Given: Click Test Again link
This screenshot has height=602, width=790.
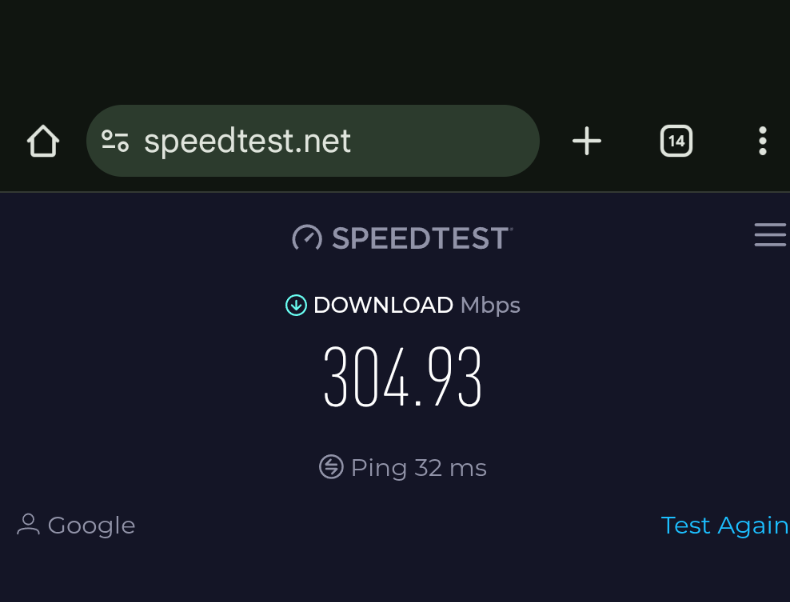Looking at the screenshot, I should click(725, 526).
